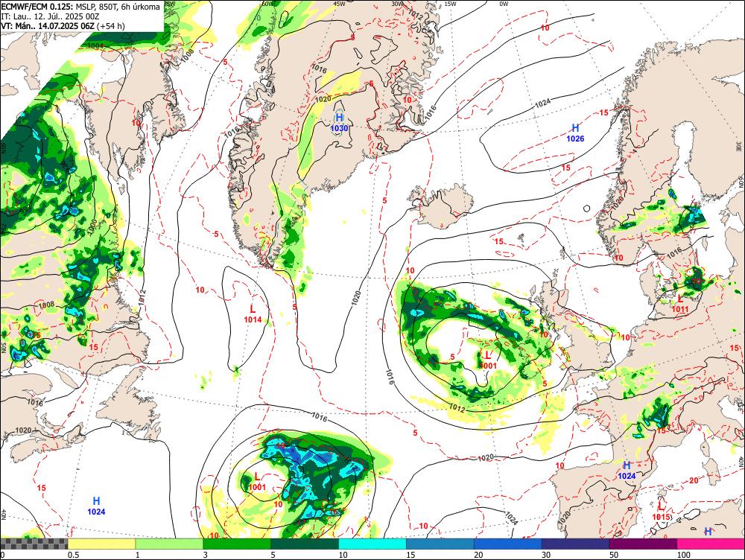Image resolution: width=745 pixels, height=560 pixels.
Task: Click the L 1001 low marker west of Ireland
Action: 488,360
